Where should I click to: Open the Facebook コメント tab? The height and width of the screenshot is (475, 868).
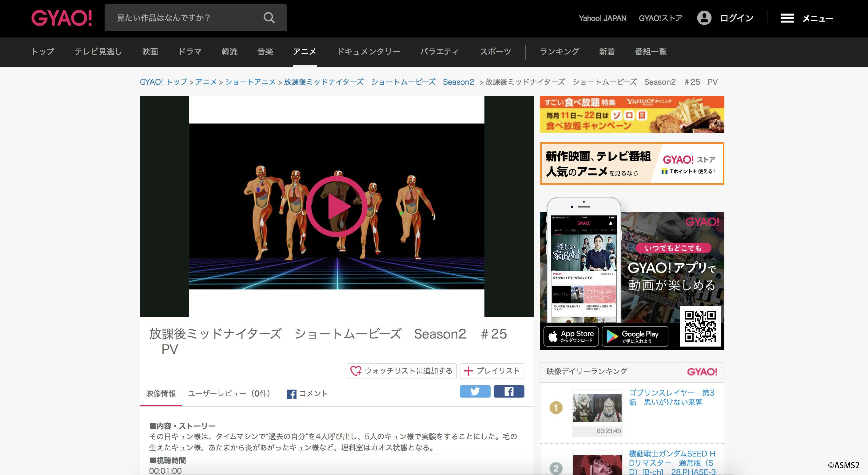pos(307,393)
